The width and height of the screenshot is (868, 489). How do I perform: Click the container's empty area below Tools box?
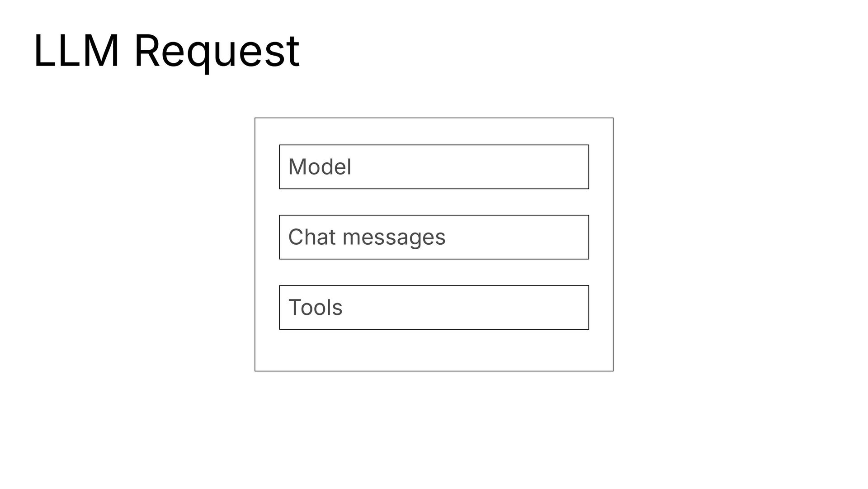coord(434,351)
